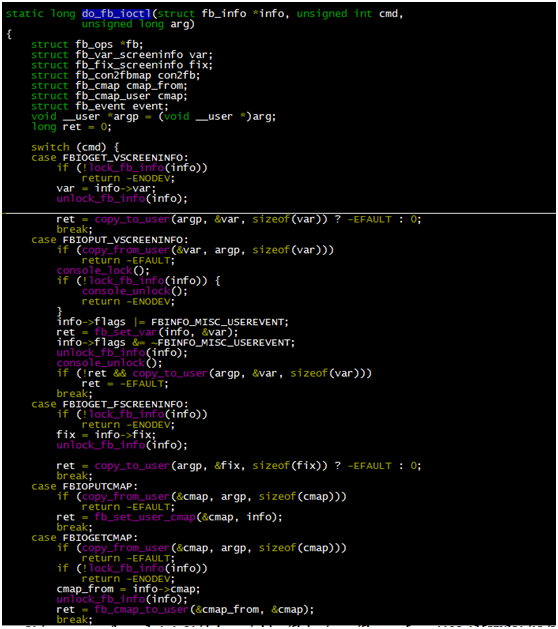
Task: Click the 'ret = fb_set_var(info, &var);' line
Action: point(147,332)
